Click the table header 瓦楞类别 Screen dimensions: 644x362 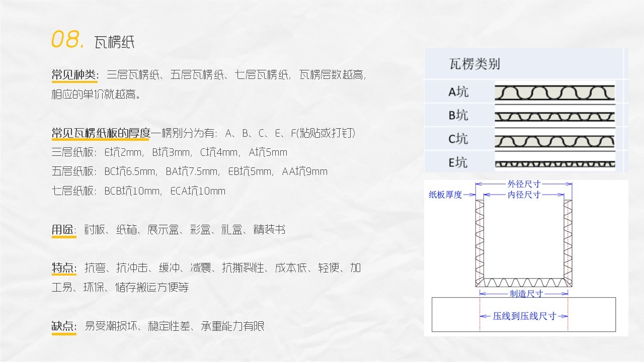[474, 64]
